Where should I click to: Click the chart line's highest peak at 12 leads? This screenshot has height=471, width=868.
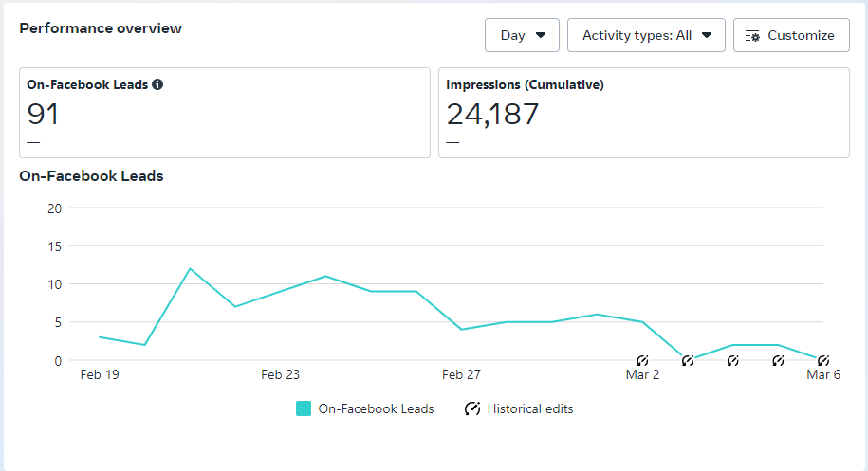[190, 269]
